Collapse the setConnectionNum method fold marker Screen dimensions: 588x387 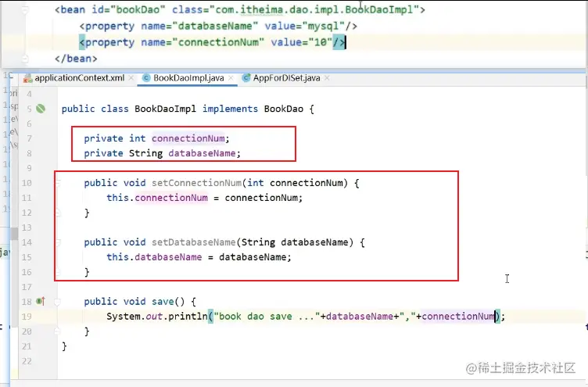click(58, 183)
